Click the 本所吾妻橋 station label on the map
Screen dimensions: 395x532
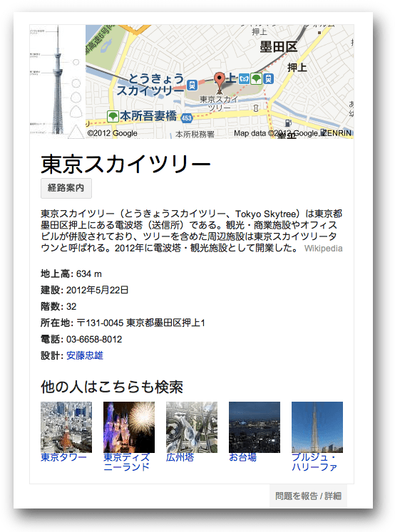click(x=148, y=116)
